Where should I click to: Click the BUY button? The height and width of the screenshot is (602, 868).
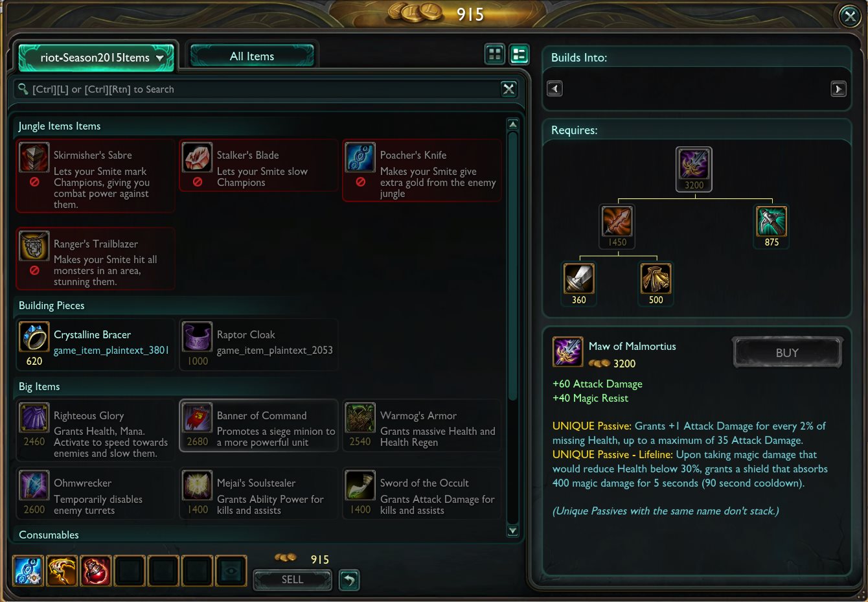pos(787,353)
